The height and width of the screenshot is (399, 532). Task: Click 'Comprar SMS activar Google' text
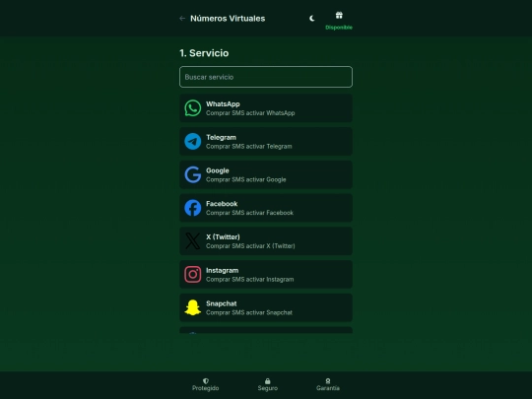tap(246, 179)
